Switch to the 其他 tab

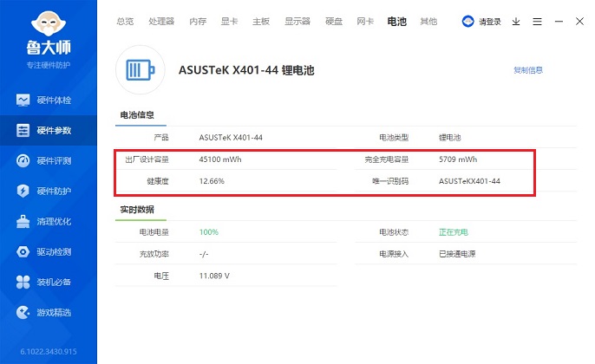pyautogui.click(x=428, y=21)
